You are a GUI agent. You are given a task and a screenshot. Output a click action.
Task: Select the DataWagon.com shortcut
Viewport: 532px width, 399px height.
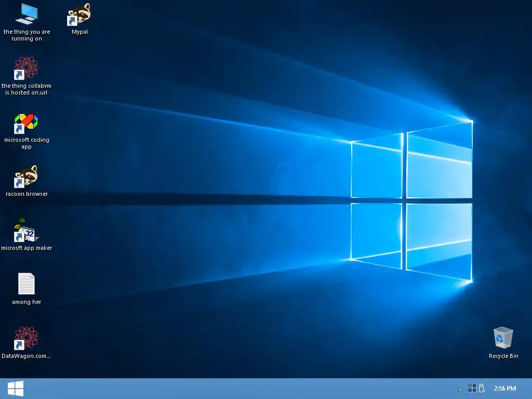(x=26, y=343)
